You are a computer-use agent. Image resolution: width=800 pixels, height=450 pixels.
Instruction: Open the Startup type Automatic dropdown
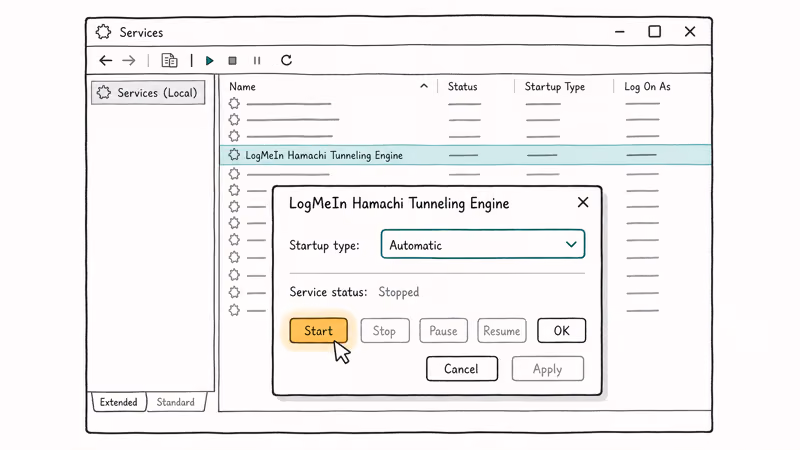[483, 244]
